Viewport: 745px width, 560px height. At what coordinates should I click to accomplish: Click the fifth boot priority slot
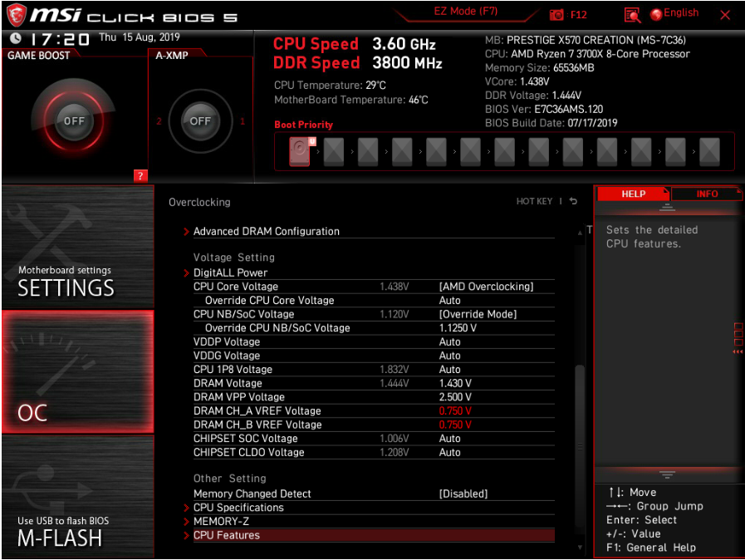[436, 152]
